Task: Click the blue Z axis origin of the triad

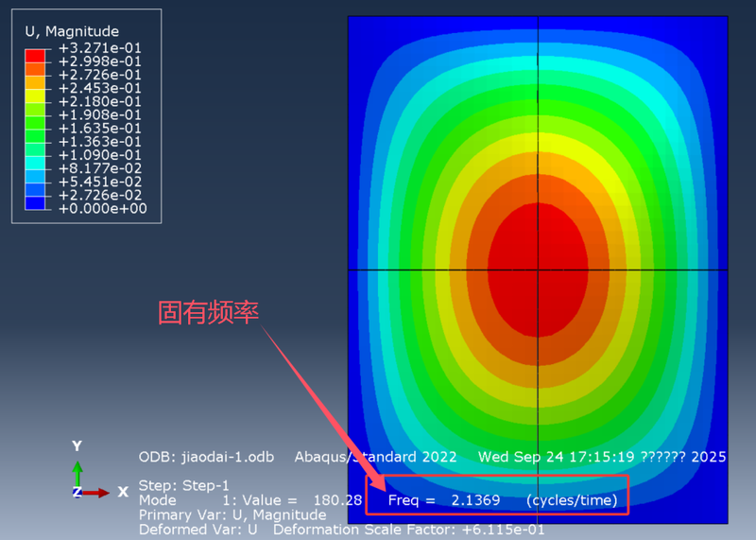Action: click(77, 492)
